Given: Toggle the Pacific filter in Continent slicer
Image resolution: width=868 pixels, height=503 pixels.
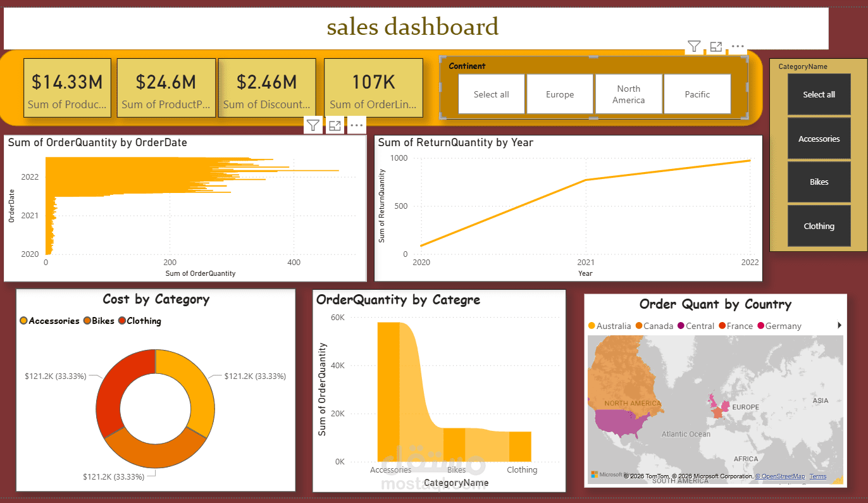Looking at the screenshot, I should 697,94.
